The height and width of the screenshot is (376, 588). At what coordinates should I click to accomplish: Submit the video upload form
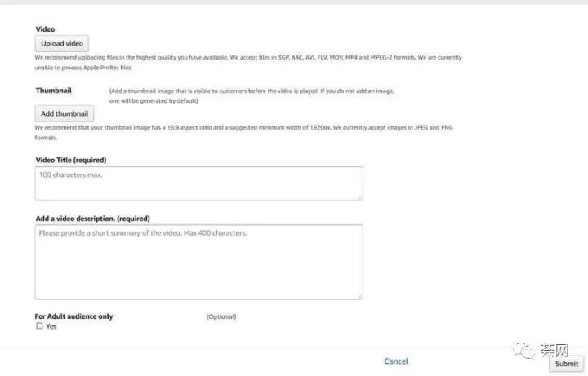(x=566, y=365)
